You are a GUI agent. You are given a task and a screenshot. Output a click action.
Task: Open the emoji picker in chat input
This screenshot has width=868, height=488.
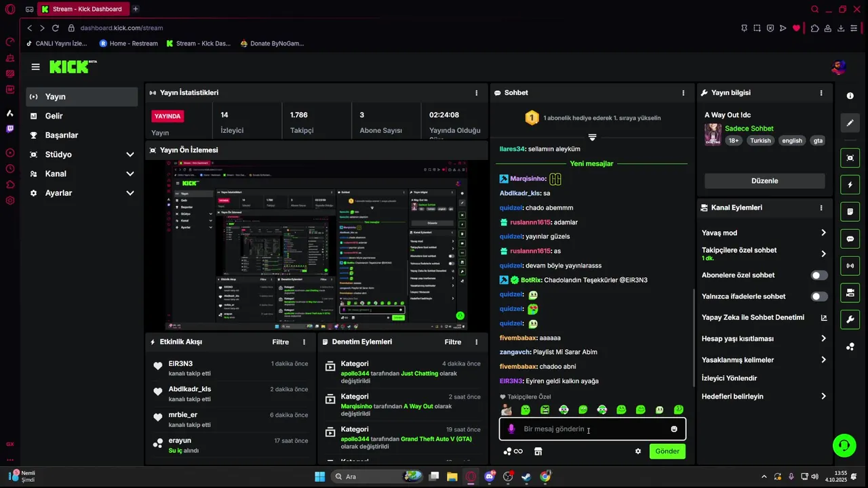click(674, 429)
